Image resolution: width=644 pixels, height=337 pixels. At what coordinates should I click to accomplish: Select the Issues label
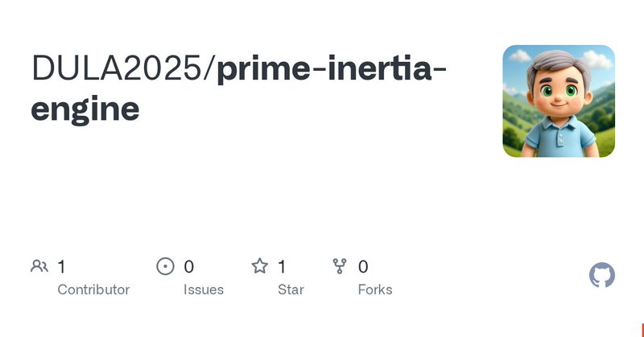click(204, 290)
